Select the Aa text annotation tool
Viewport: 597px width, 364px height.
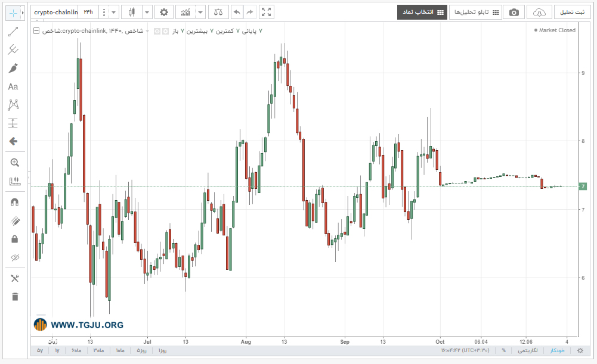(x=13, y=87)
